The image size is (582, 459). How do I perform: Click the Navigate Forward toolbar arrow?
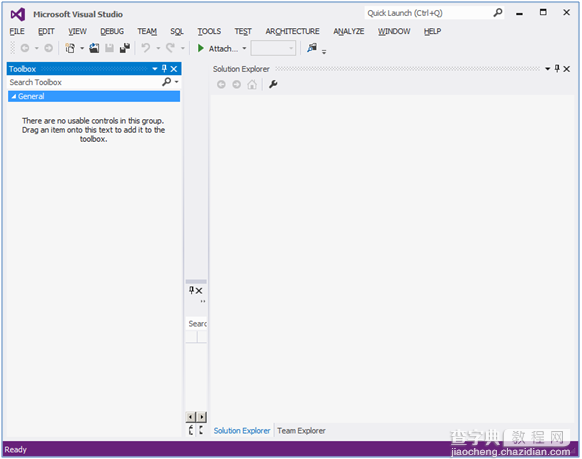[48, 48]
